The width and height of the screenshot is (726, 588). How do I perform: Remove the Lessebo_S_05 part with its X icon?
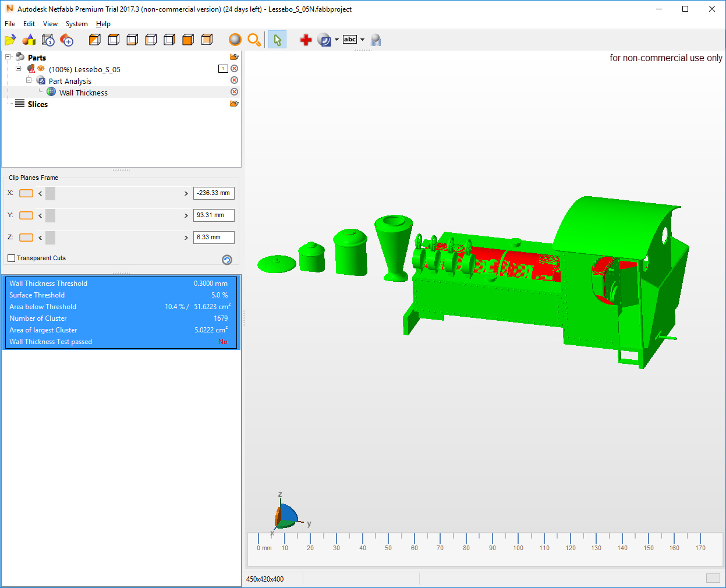point(234,69)
